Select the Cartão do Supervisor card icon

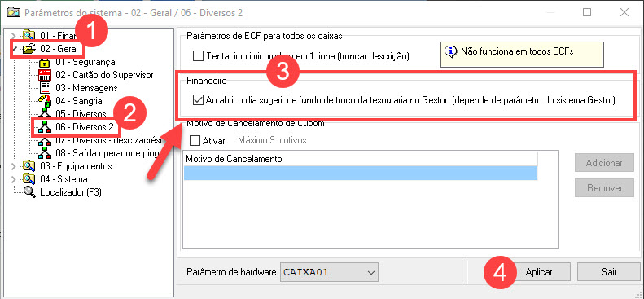(44, 76)
